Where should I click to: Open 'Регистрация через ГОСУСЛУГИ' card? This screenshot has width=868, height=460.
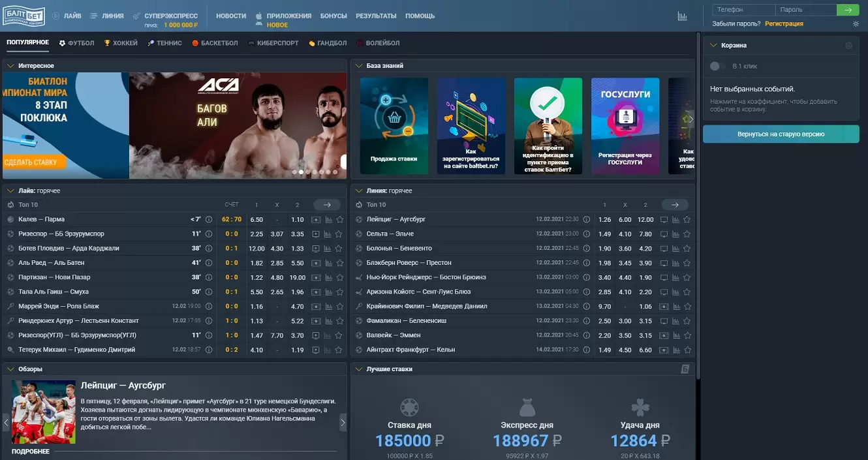pyautogui.click(x=625, y=126)
